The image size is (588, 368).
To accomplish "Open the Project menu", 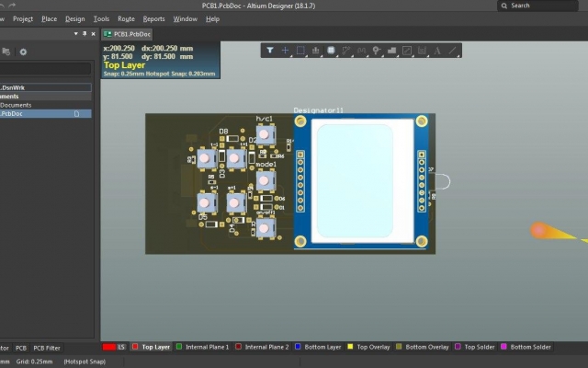I will (23, 18).
